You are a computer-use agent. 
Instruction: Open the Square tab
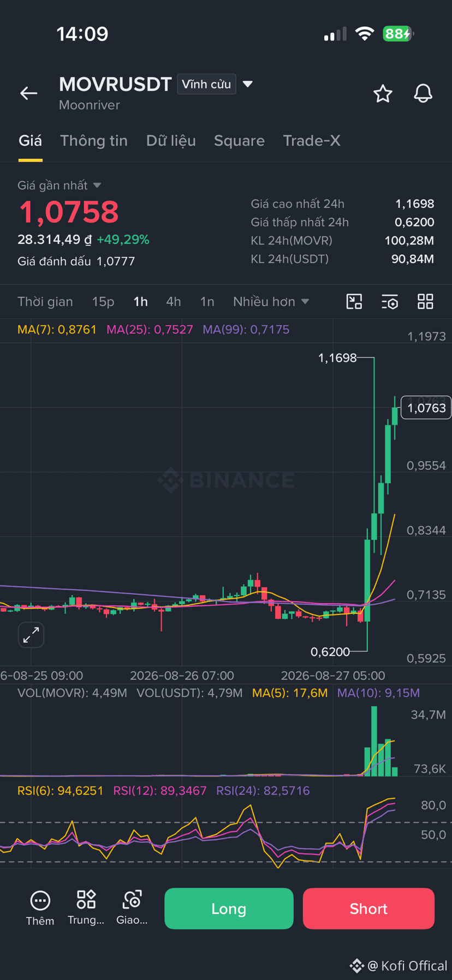click(x=239, y=141)
